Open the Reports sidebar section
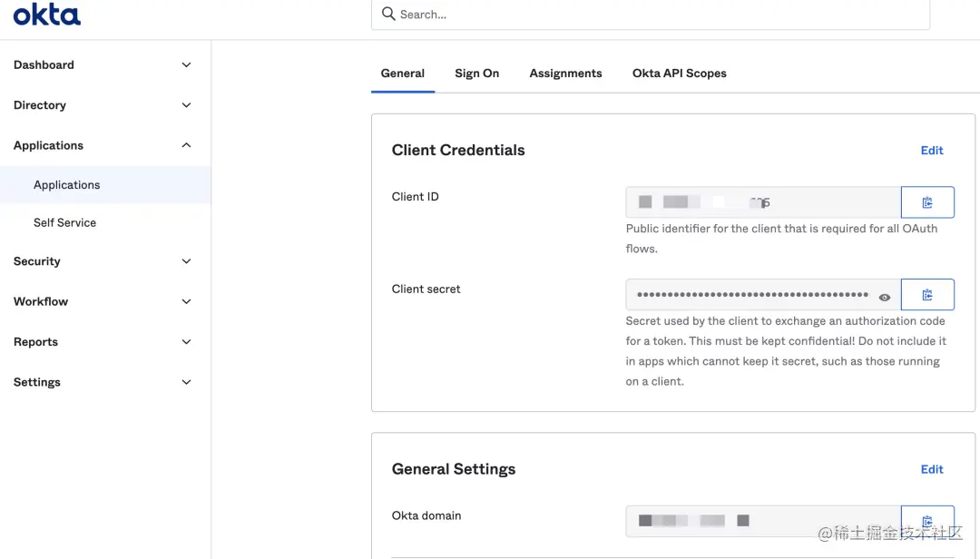This screenshot has width=980, height=559. click(x=35, y=342)
